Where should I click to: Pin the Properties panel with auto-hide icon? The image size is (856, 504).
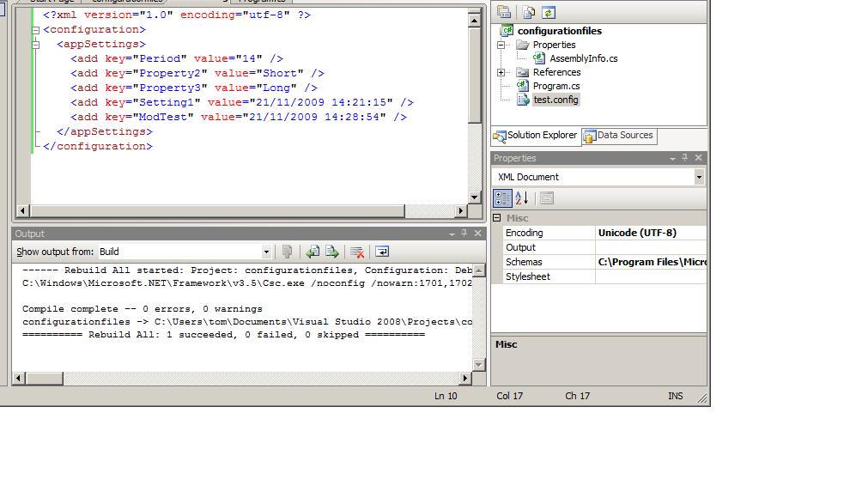[x=685, y=157]
